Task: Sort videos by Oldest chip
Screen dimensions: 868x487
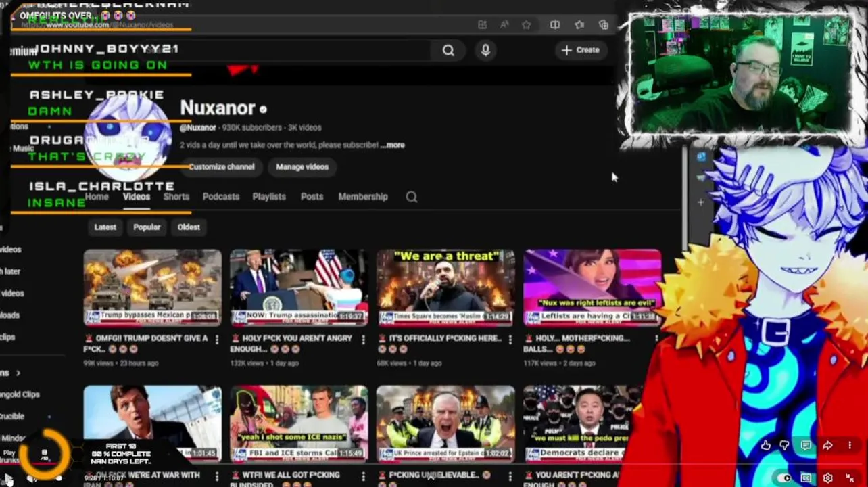Action: 189,227
